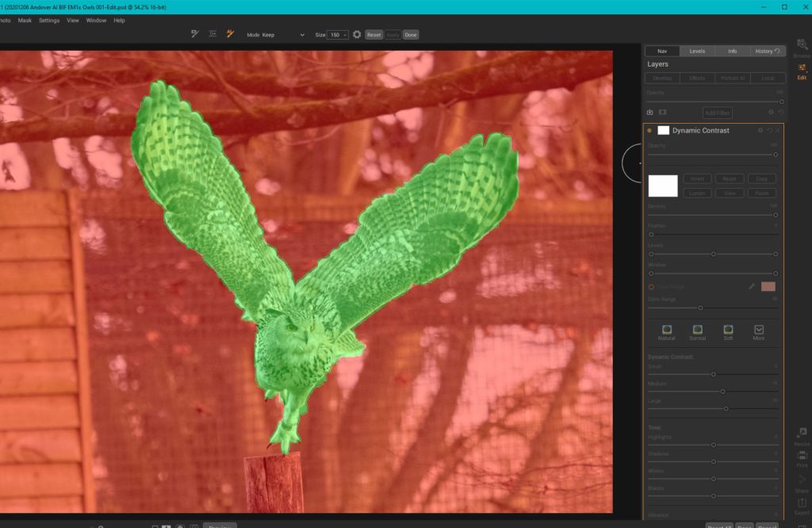Toggle the Dynamic Contrast filter's enable dot

coord(651,130)
